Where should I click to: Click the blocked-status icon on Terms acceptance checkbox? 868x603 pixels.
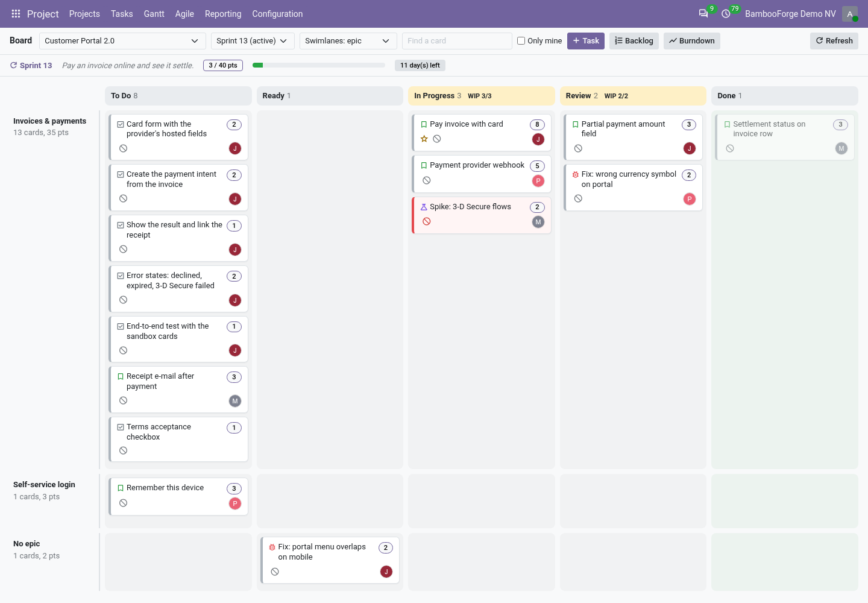pyautogui.click(x=124, y=450)
